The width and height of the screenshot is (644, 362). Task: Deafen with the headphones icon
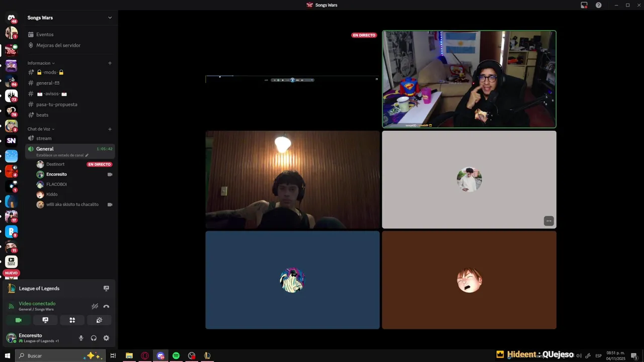(x=94, y=338)
